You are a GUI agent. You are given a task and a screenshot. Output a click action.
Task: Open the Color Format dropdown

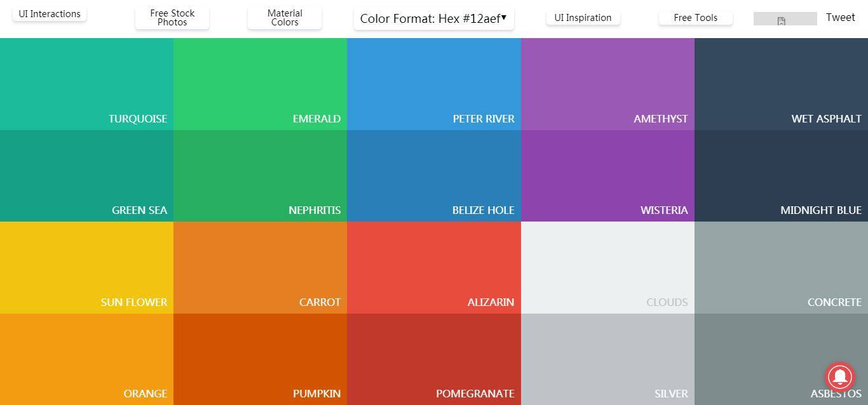[433, 18]
